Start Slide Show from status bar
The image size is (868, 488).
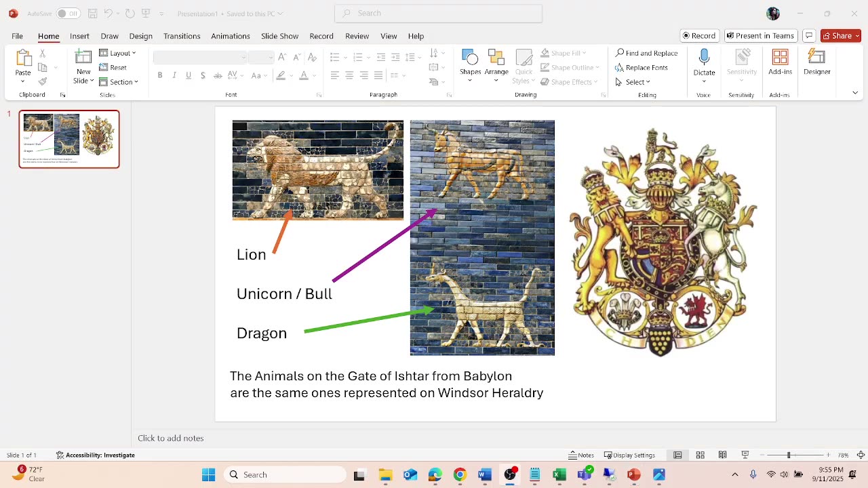click(745, 455)
